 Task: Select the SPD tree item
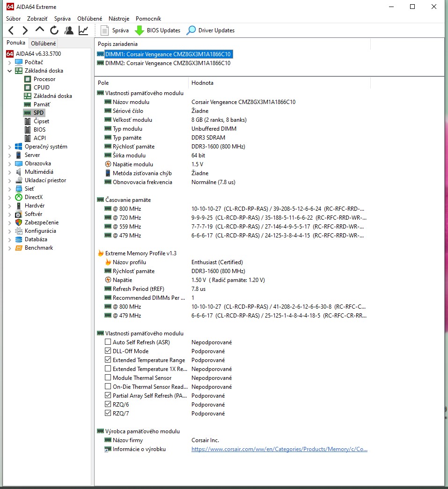38,112
